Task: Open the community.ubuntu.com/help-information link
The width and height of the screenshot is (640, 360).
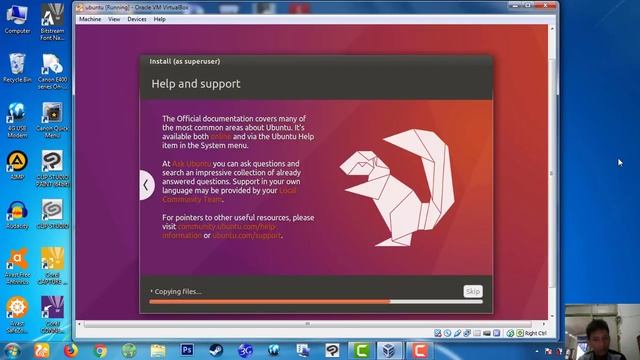Action: click(219, 231)
